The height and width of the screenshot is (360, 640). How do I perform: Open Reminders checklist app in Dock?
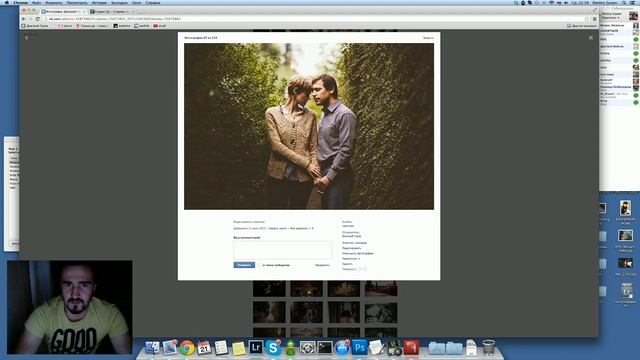(x=221, y=348)
